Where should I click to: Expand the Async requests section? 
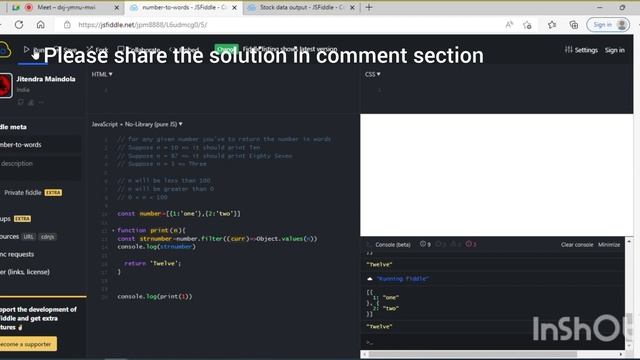coord(17,254)
